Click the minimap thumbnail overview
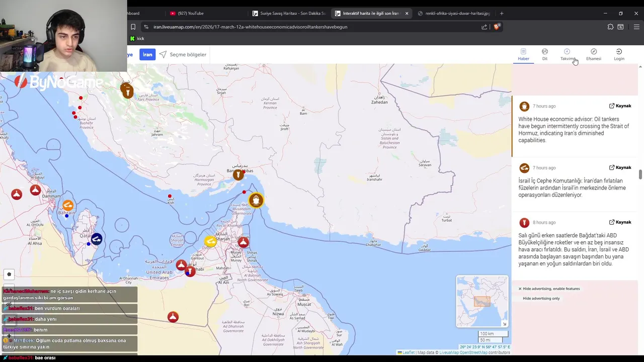Viewport: 644px width, 362px height. pyautogui.click(x=482, y=301)
